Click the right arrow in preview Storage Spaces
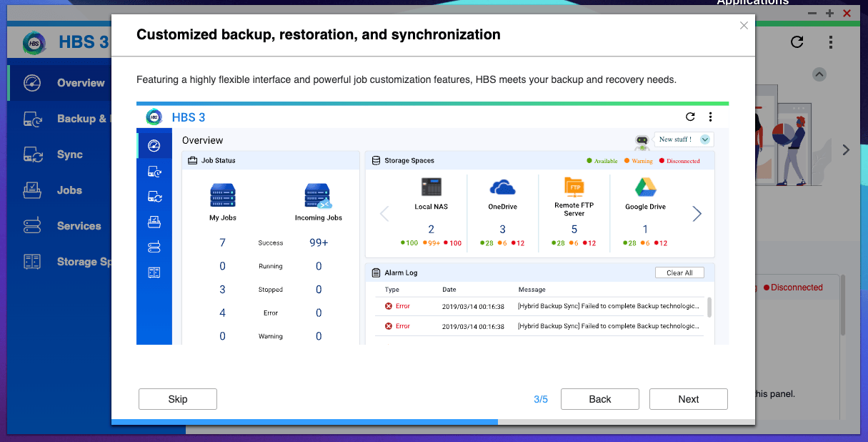Screen dimensions: 868x442 click(x=697, y=213)
